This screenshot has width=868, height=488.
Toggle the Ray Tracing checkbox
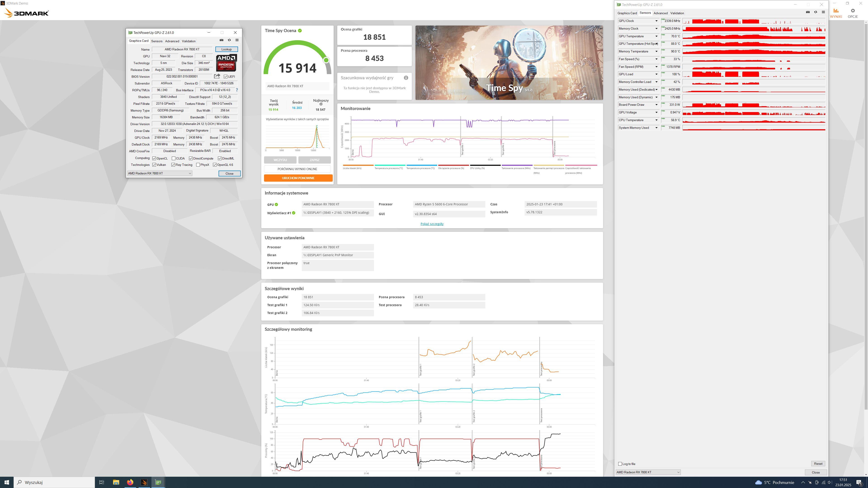pos(173,165)
